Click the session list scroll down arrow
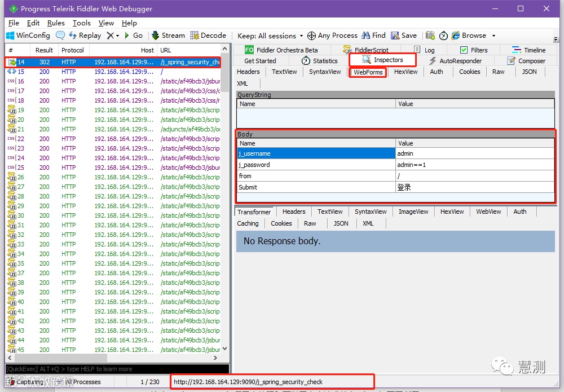564x392 pixels. [x=225, y=348]
